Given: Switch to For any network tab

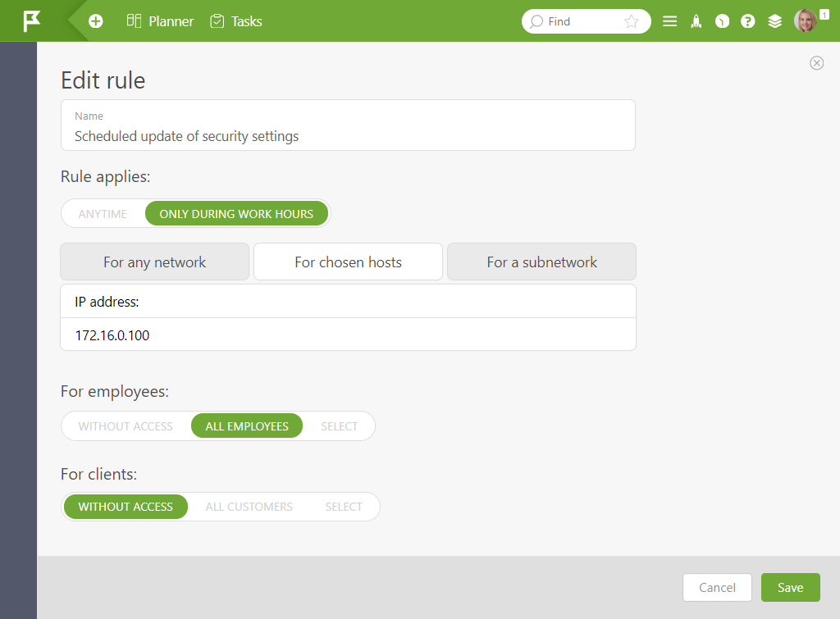Looking at the screenshot, I should [x=155, y=262].
